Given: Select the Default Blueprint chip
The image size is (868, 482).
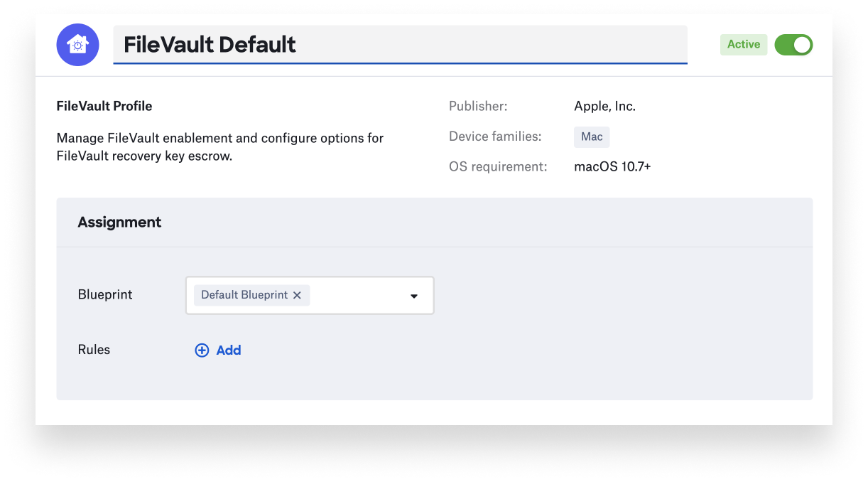Looking at the screenshot, I should click(245, 294).
